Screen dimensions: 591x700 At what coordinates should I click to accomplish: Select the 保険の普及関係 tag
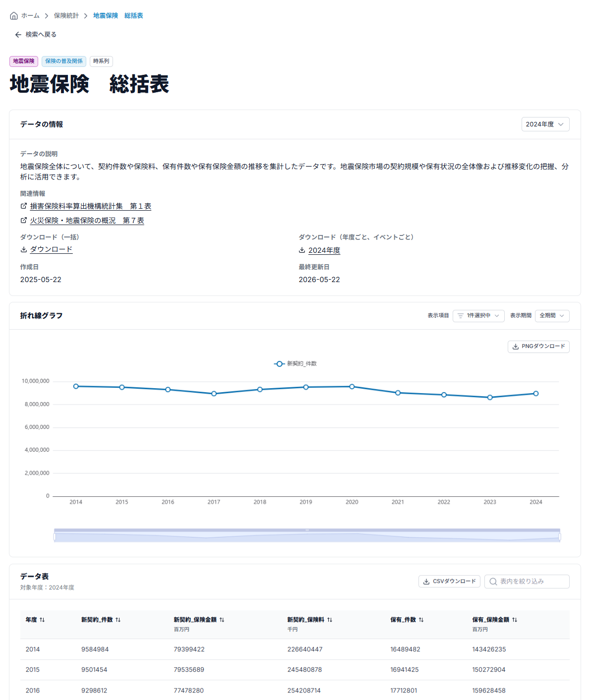[64, 61]
